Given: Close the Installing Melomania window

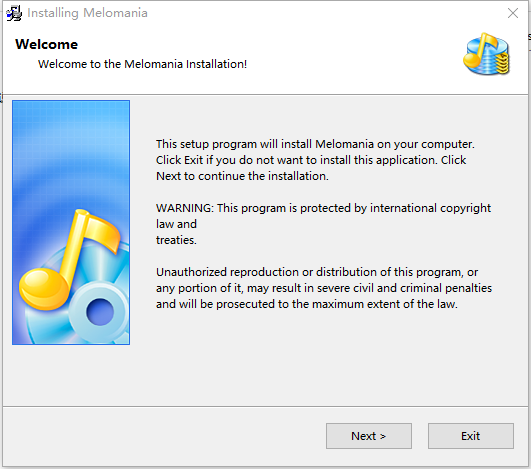Looking at the screenshot, I should pos(513,13).
